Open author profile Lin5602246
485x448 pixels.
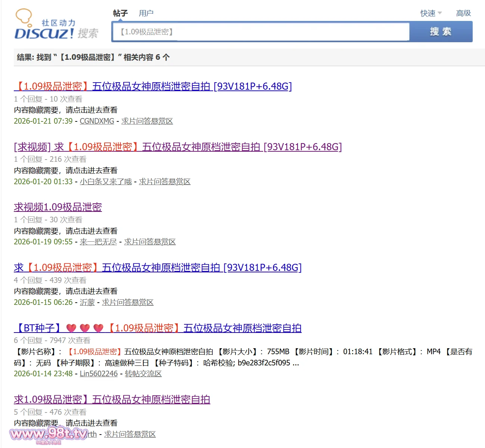tap(99, 374)
